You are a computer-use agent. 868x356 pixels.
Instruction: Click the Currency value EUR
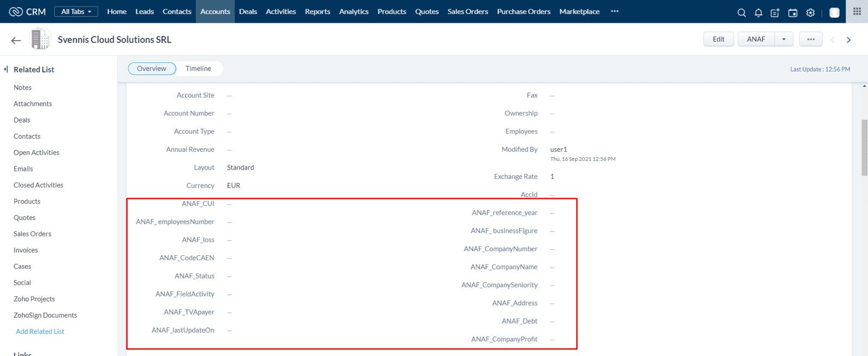click(234, 185)
